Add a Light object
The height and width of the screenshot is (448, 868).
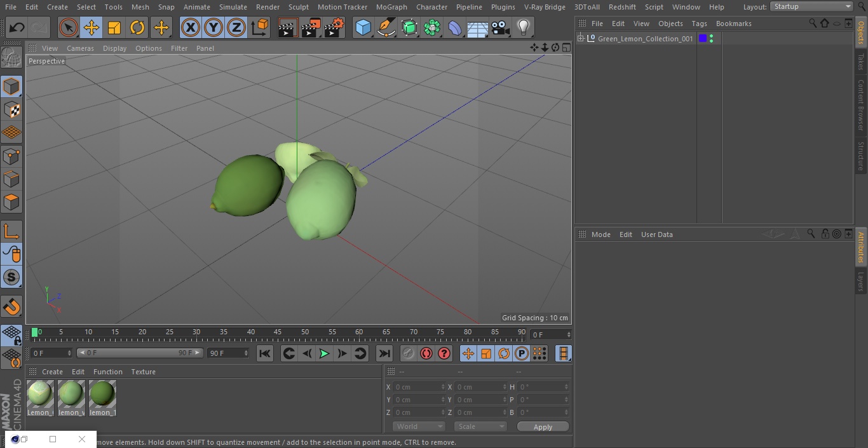(x=524, y=27)
